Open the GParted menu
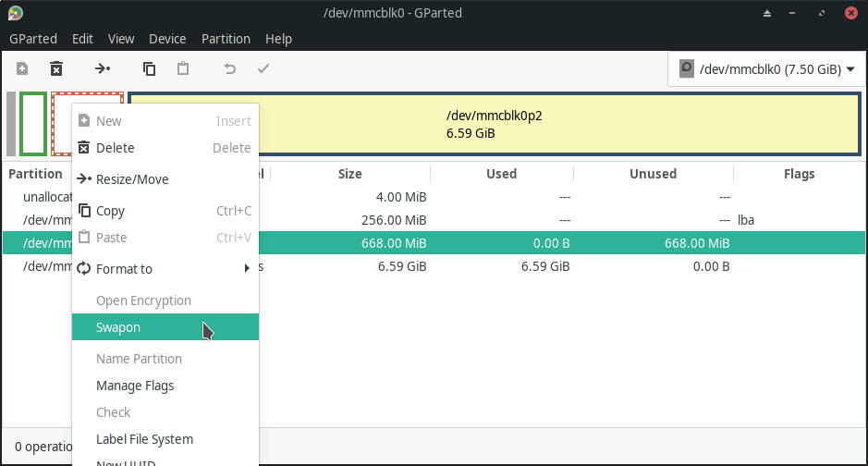Viewport: 868px width, 466px height. tap(33, 39)
